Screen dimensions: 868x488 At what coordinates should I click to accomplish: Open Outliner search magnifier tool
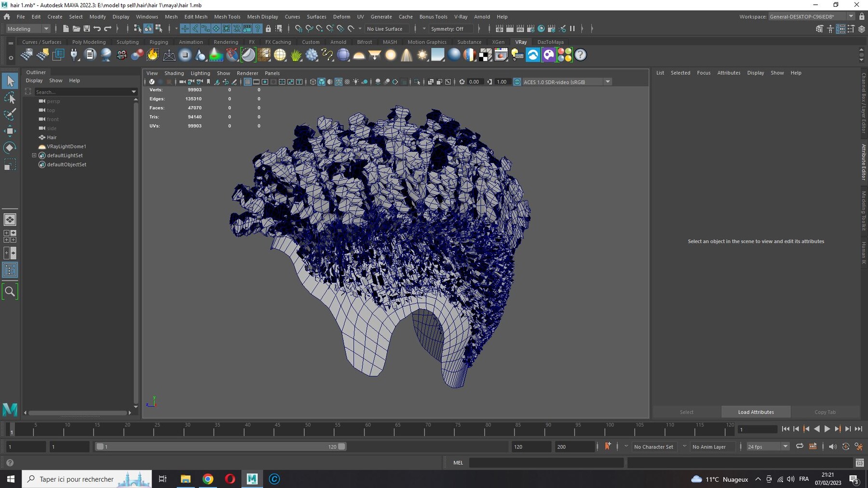click(10, 291)
